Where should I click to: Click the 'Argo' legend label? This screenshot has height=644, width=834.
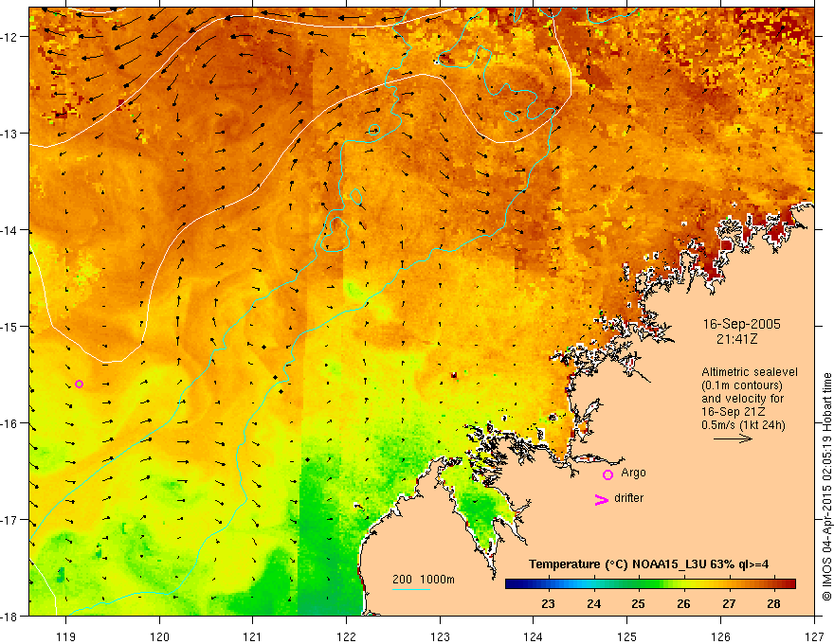633,473
